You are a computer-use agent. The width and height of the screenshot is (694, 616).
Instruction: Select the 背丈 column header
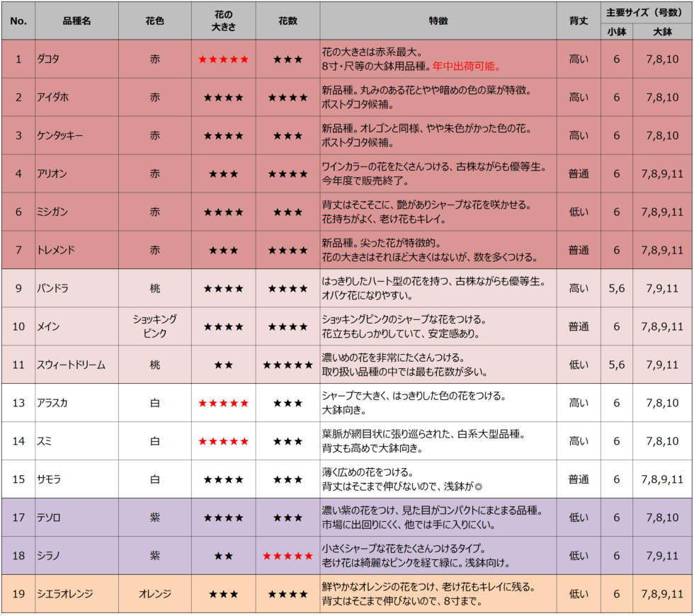[x=578, y=21]
